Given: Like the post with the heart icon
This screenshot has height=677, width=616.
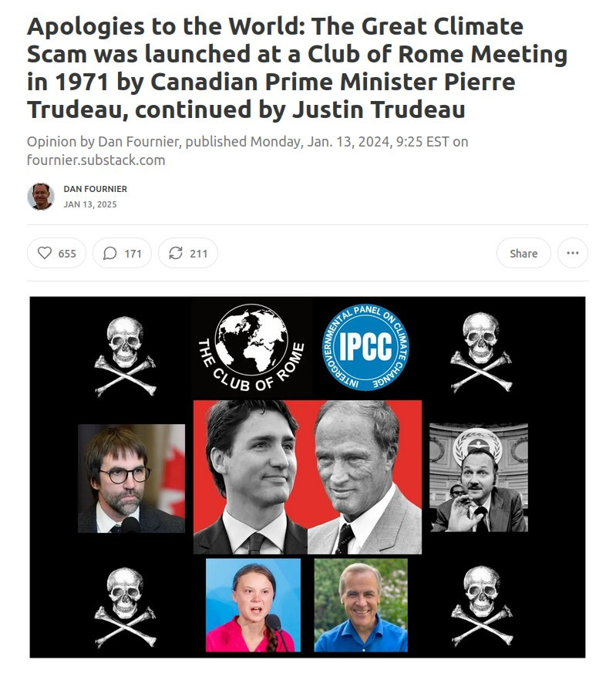Looking at the screenshot, I should (x=56, y=253).
